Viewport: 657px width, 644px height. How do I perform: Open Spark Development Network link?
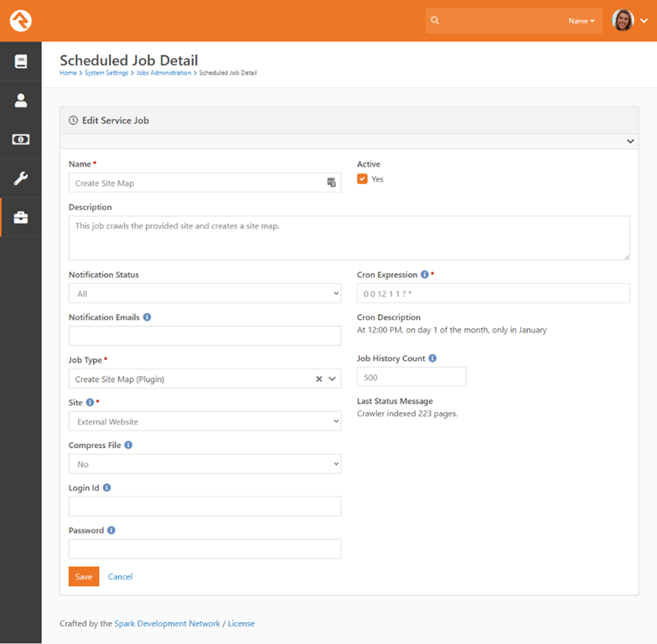pyautogui.click(x=168, y=623)
